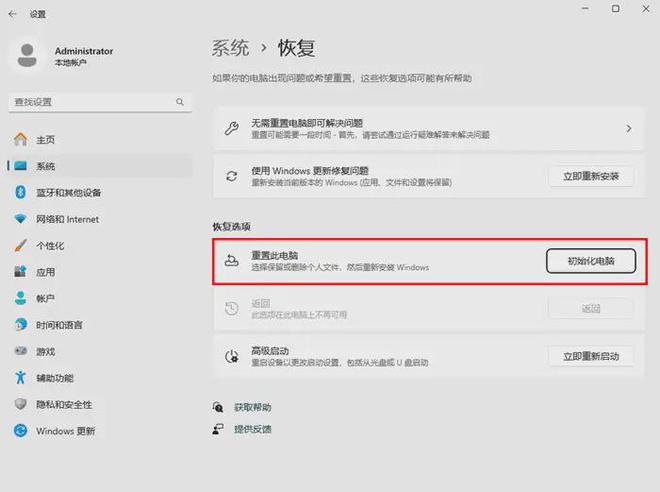Click the search magnifier icon
660x492 pixels.
(180, 102)
